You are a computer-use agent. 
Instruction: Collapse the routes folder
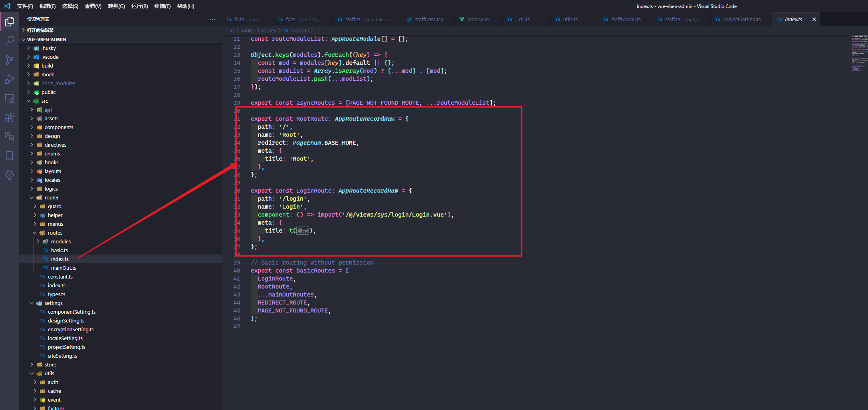click(x=35, y=233)
